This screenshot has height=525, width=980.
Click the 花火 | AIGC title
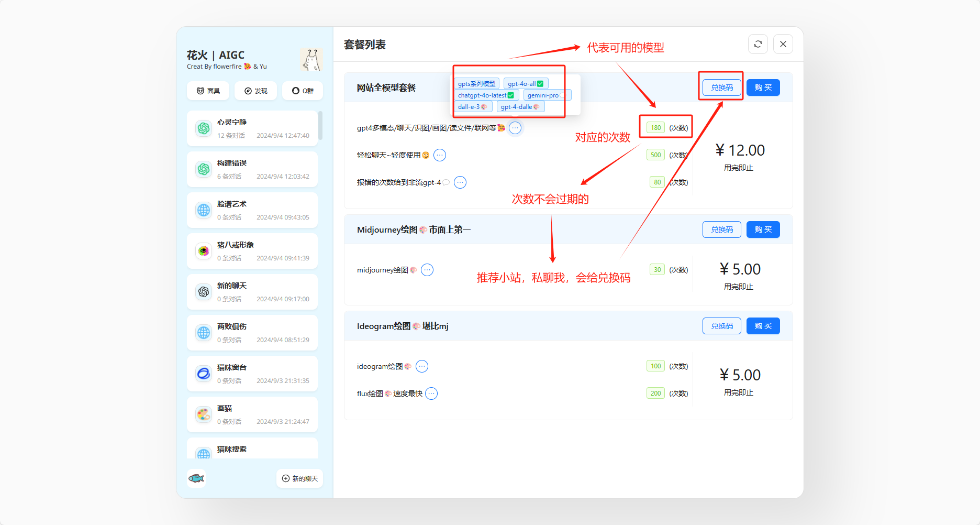tap(216, 55)
